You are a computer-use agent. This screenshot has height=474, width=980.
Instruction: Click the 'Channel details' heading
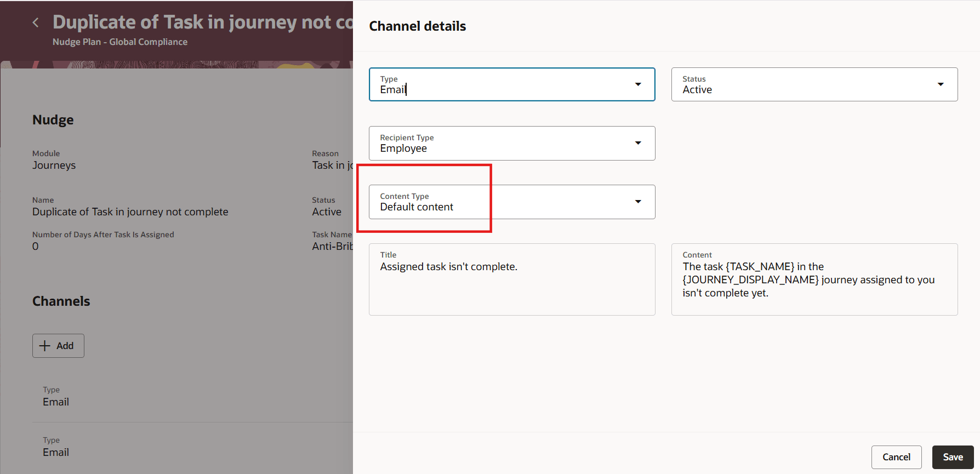coord(418,26)
